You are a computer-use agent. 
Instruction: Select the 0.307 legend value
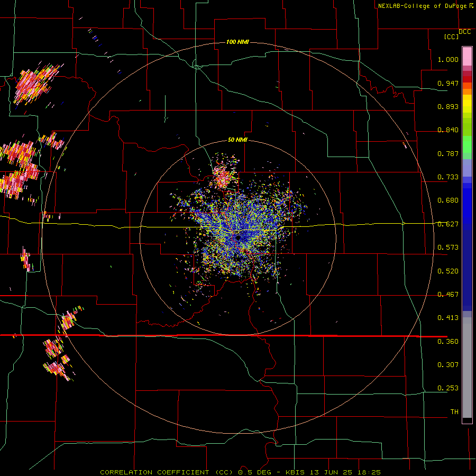click(x=448, y=365)
